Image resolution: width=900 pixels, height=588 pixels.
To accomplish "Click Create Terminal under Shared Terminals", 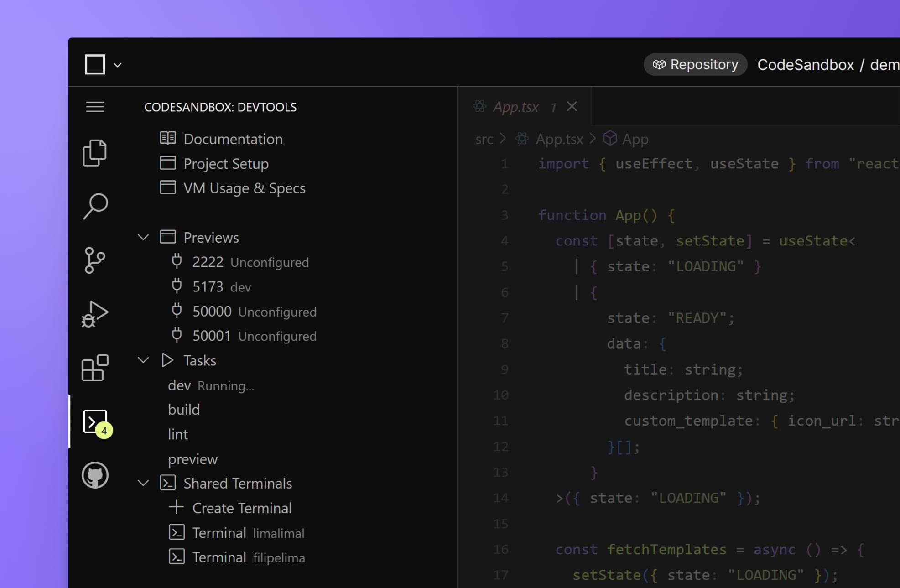I will (x=242, y=508).
